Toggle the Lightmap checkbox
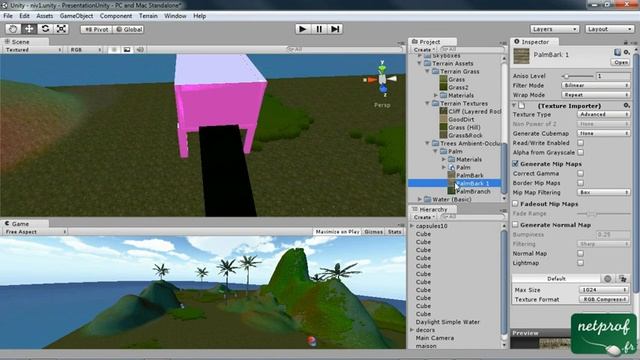 tap(580, 263)
